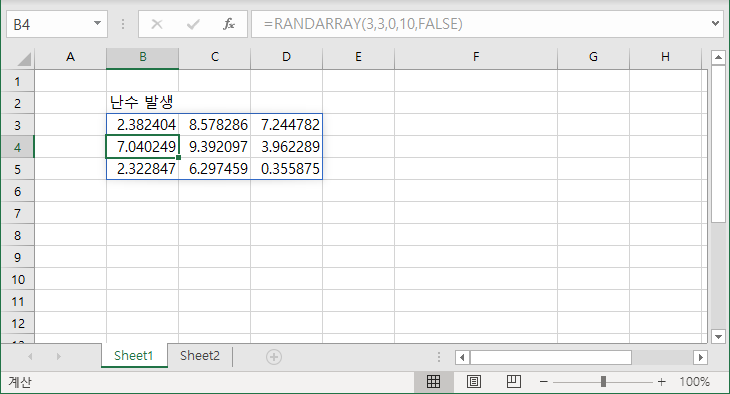Select cell containing 8.578286
Viewport: 730px width, 394px height.
(215, 125)
